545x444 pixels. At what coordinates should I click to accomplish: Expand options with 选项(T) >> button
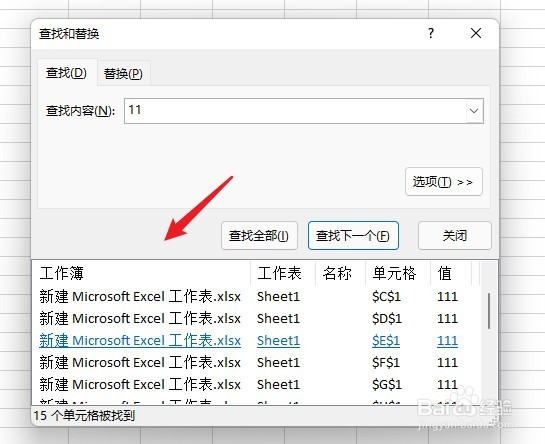(444, 182)
